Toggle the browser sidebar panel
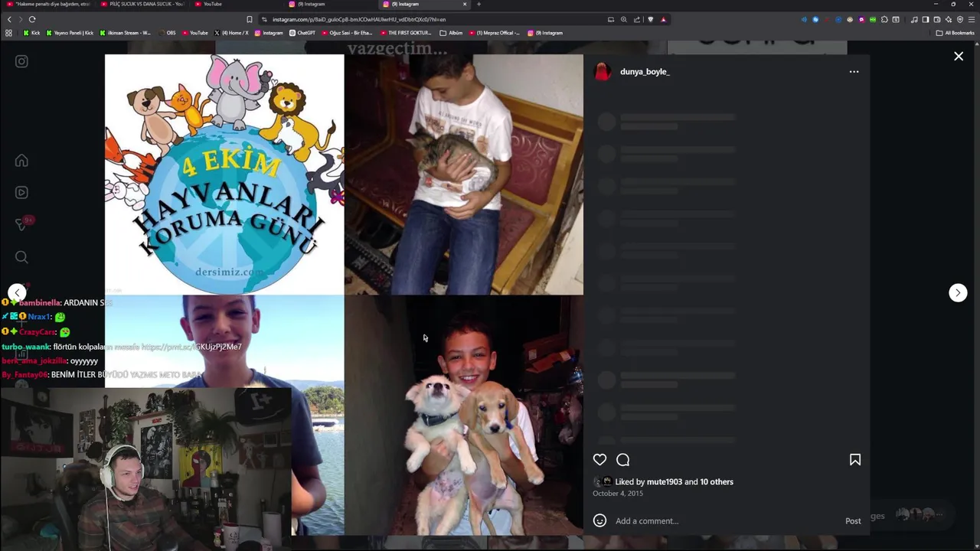The image size is (980, 551). coord(926,19)
